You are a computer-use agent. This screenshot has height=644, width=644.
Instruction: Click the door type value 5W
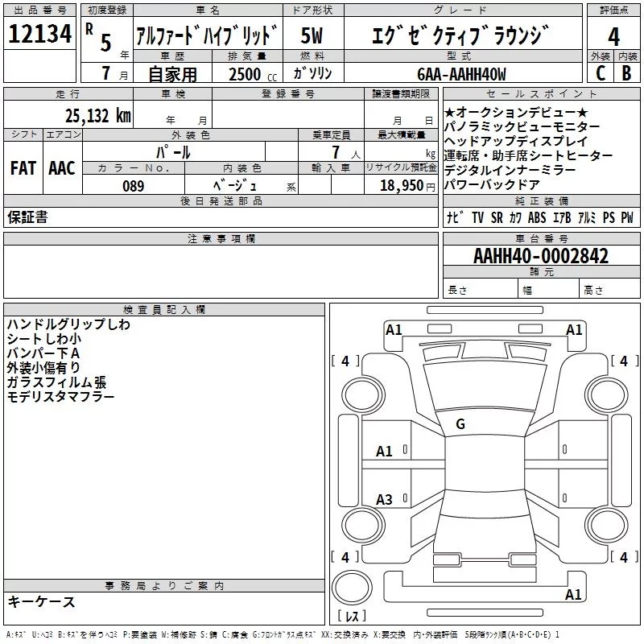pyautogui.click(x=312, y=35)
